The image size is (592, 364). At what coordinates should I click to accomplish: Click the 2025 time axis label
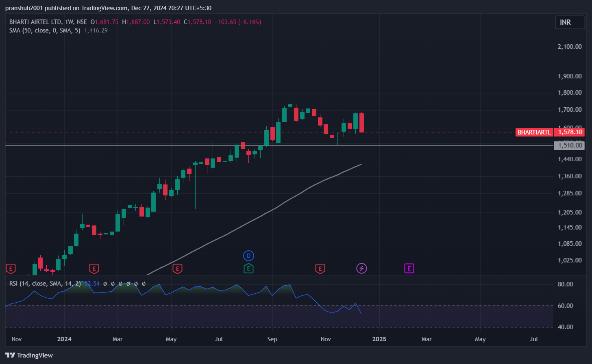coord(379,339)
